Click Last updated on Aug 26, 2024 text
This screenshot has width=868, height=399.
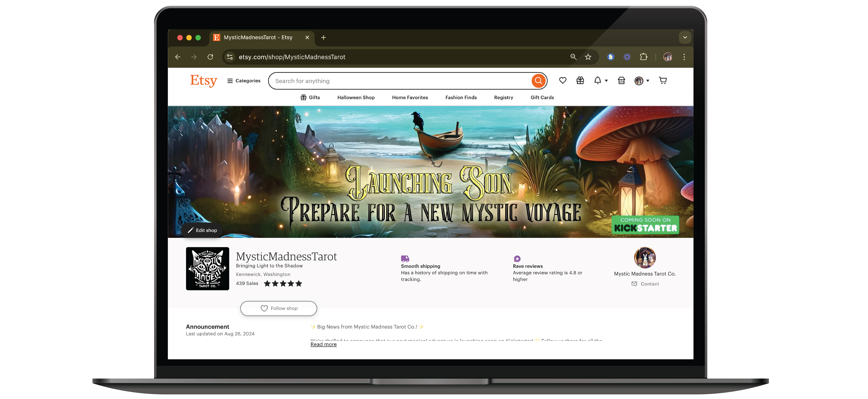220,334
